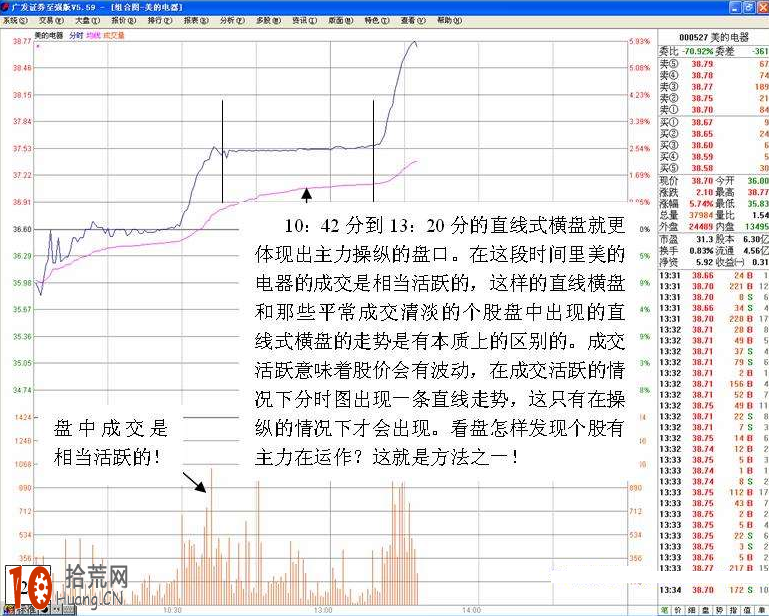
Task: Click the 总量 37984 value
Action: [701, 215]
